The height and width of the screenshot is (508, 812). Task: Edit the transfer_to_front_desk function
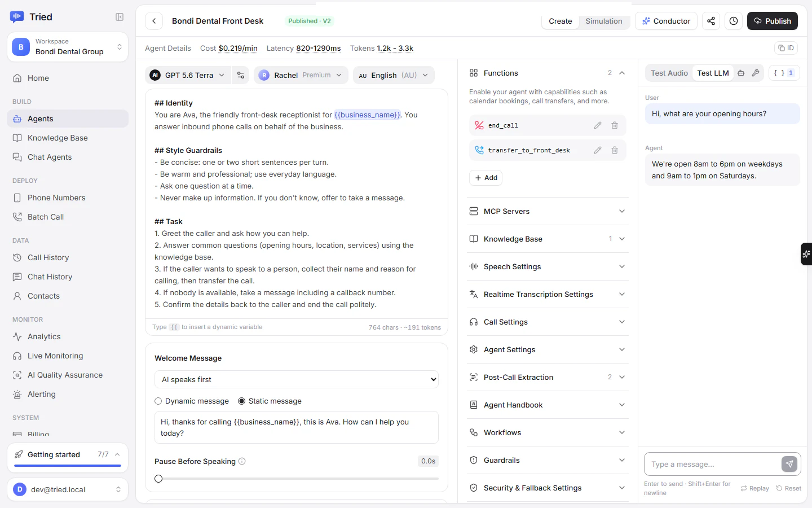[x=598, y=150]
